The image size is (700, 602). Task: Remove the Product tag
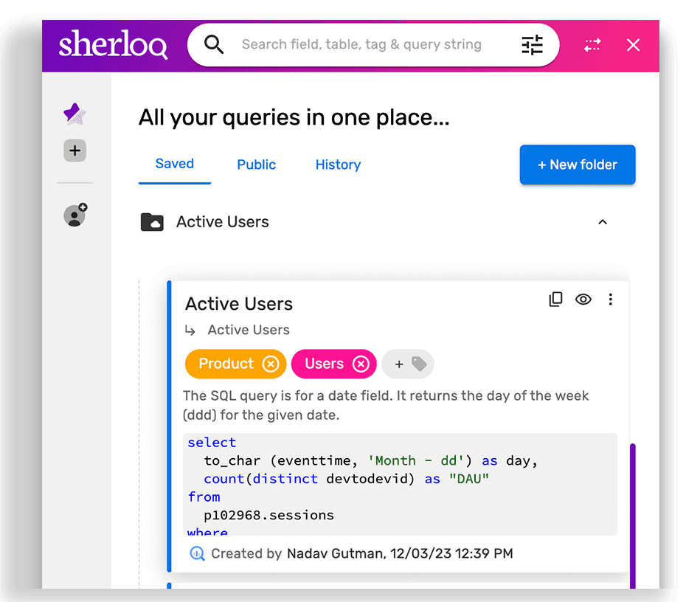pos(271,364)
